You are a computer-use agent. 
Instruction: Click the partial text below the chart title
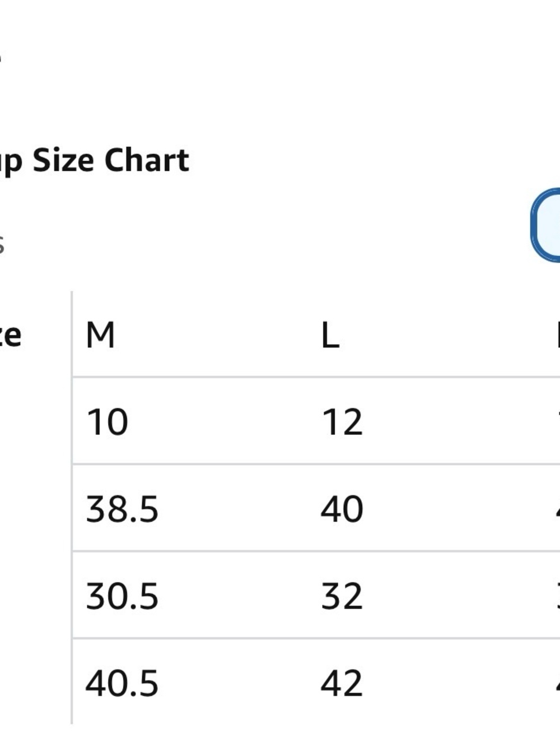2,244
